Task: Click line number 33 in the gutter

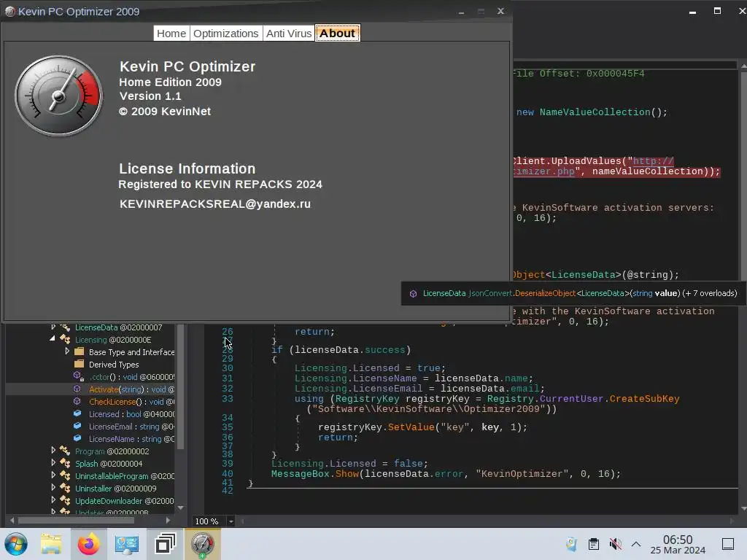Action: 228,399
